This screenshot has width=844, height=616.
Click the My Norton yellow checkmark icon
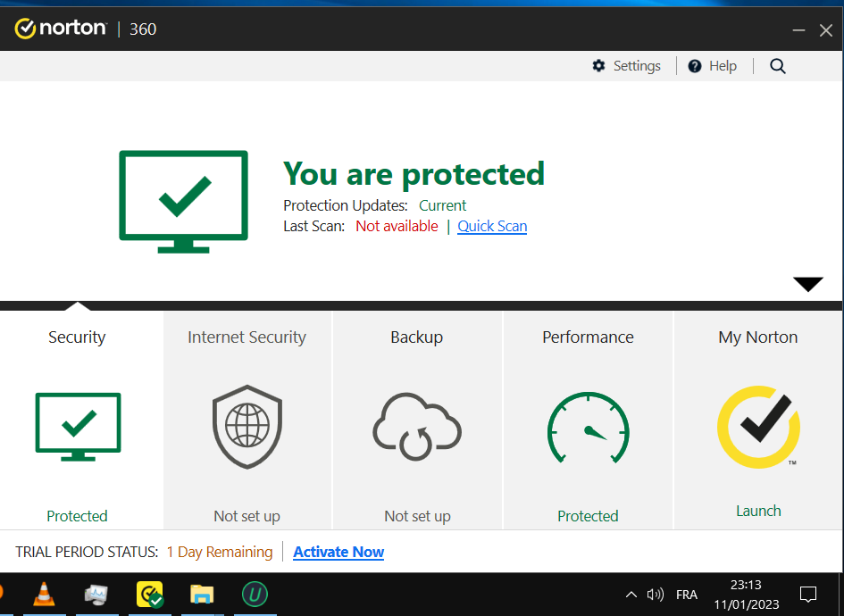(x=758, y=427)
